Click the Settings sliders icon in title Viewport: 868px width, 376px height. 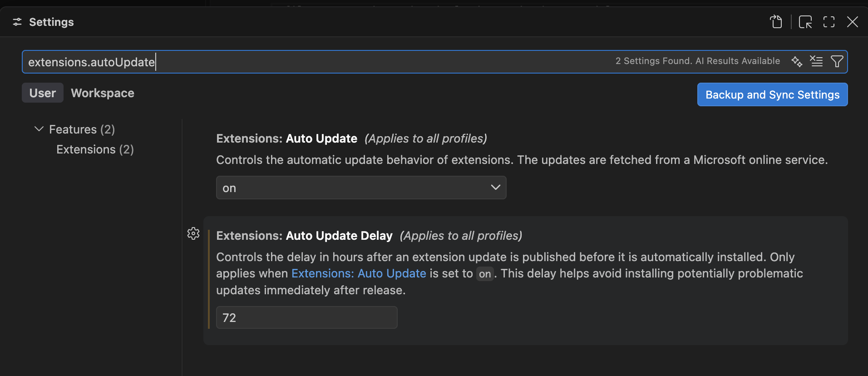coord(17,22)
